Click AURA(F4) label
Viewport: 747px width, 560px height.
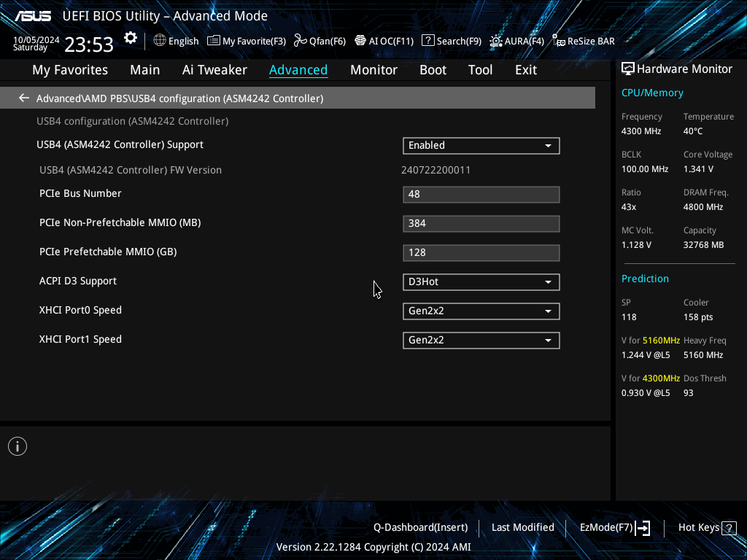(x=524, y=41)
